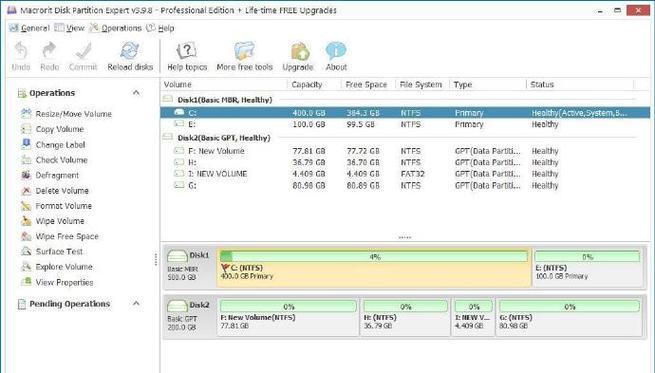655x373 pixels.
Task: Click the Disk1 drive icon in disk map
Action: coord(177,256)
